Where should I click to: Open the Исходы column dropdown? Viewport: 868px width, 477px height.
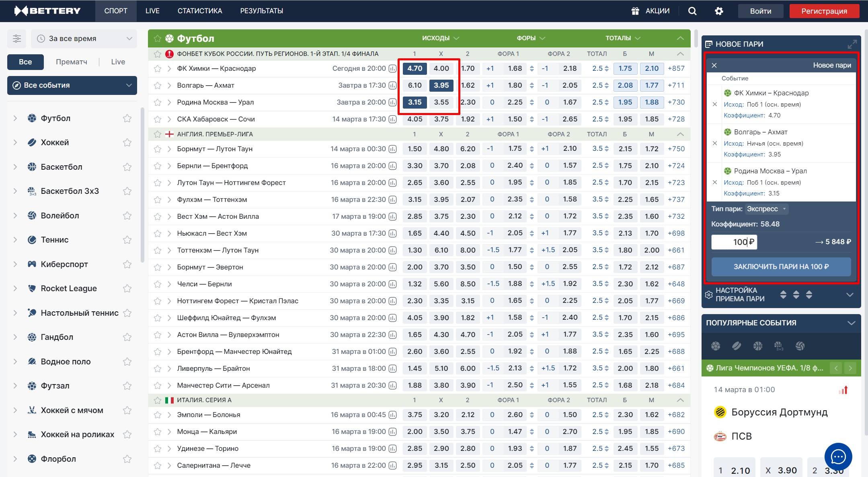tap(440, 38)
